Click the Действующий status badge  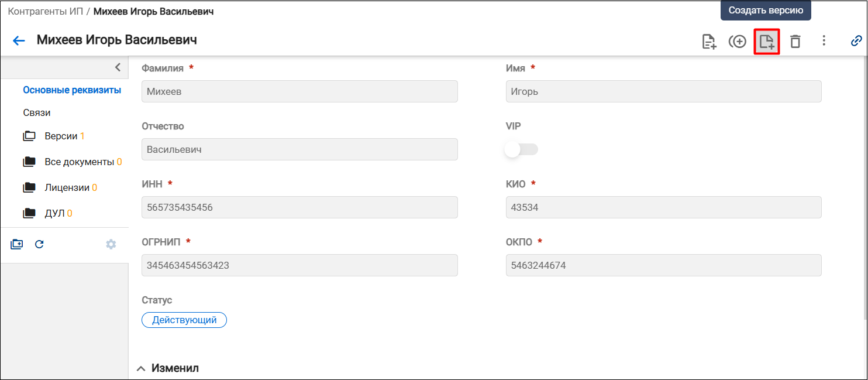(184, 320)
